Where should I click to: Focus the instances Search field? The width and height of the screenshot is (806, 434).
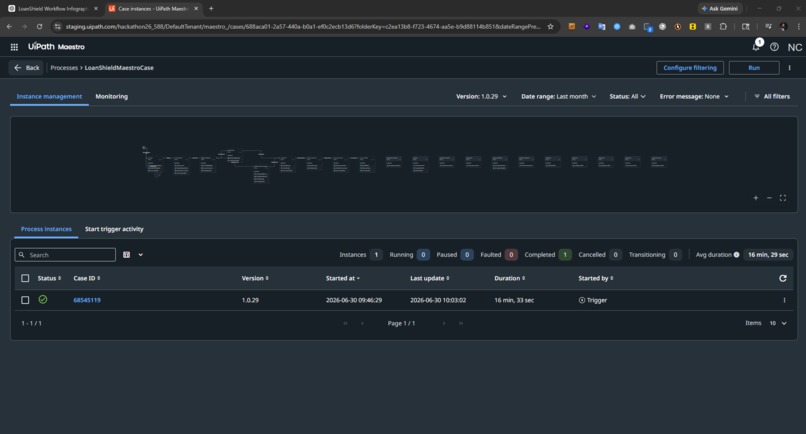(65, 255)
